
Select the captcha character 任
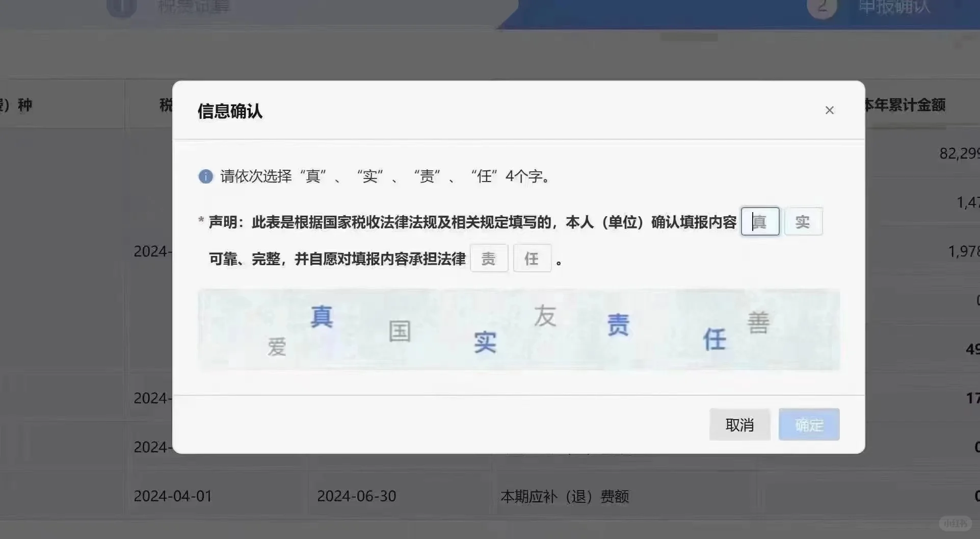tap(714, 339)
